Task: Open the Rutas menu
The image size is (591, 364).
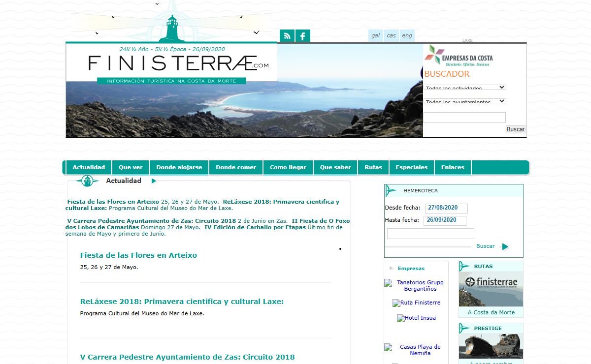Action: point(373,167)
